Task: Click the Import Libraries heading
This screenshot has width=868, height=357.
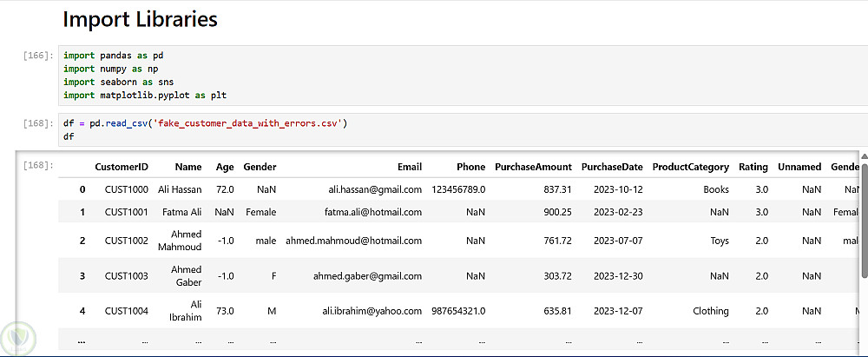Action: click(140, 18)
